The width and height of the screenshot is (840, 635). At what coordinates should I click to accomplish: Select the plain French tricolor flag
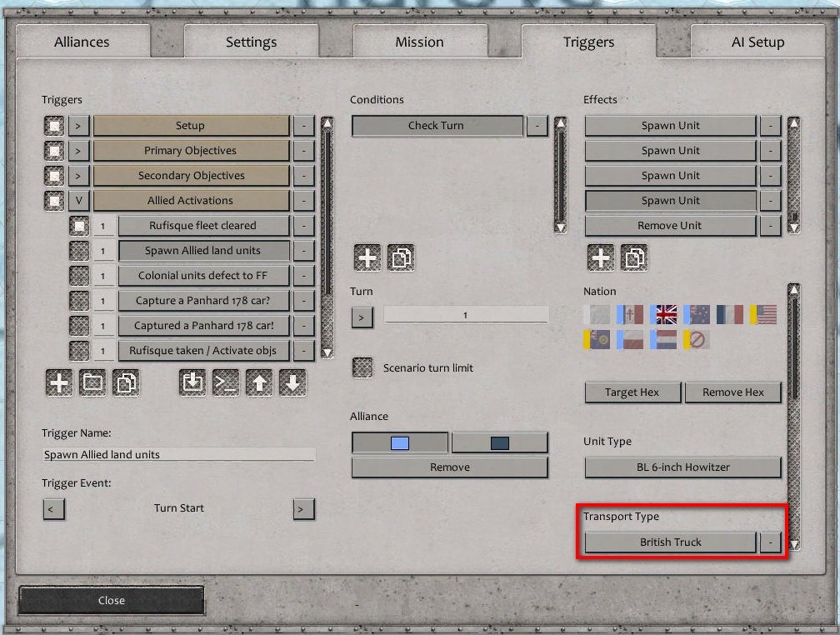point(730,314)
